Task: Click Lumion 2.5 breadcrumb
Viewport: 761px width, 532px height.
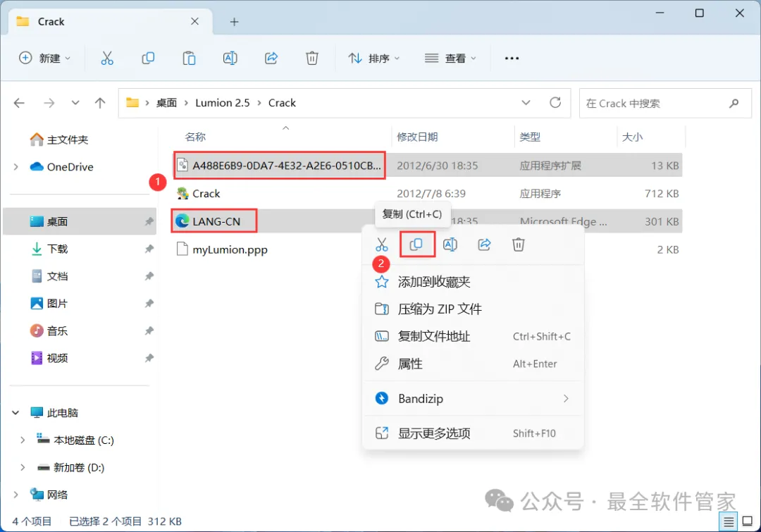Action: (222, 103)
